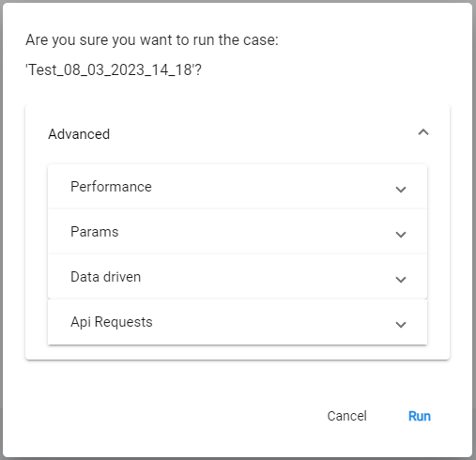This screenshot has height=460, width=476.
Task: Click the down arrow icon on Api Requests row
Action: click(401, 325)
